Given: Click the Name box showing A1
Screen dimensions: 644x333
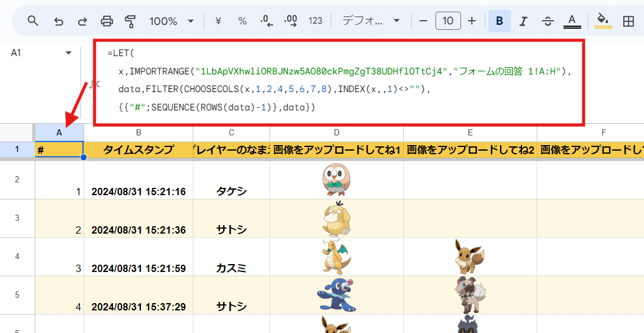Looking at the screenshot, I should 35,53.
